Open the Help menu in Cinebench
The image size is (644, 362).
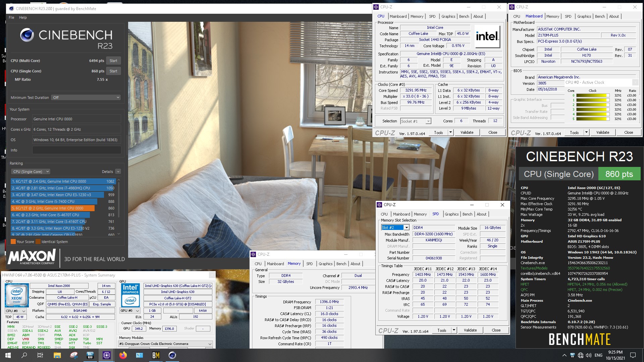point(23,17)
